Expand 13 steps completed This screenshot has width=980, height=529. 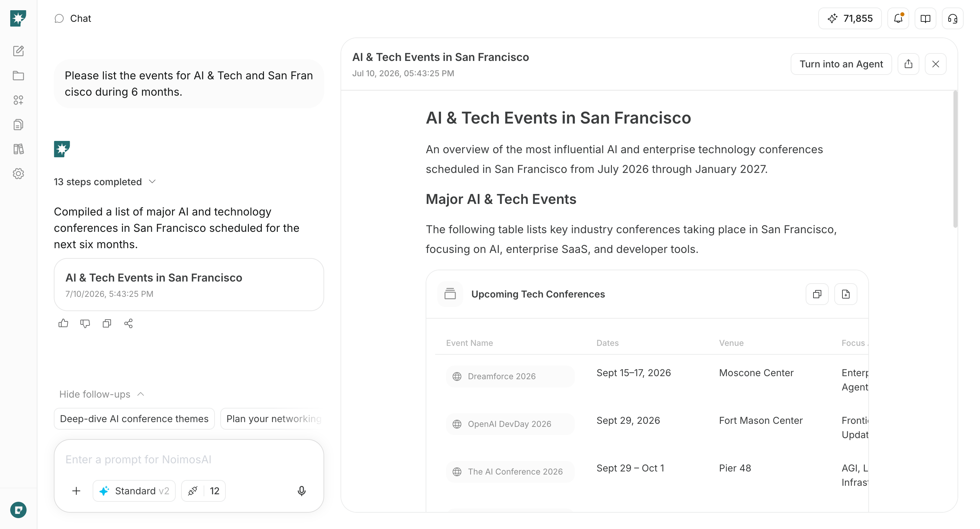click(x=105, y=182)
